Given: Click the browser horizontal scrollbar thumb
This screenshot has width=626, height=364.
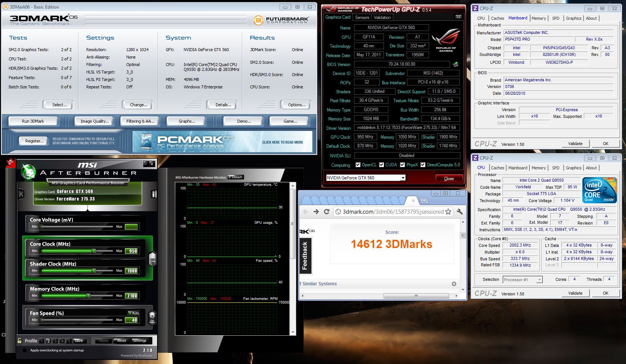Looking at the screenshot, I should pos(416,296).
